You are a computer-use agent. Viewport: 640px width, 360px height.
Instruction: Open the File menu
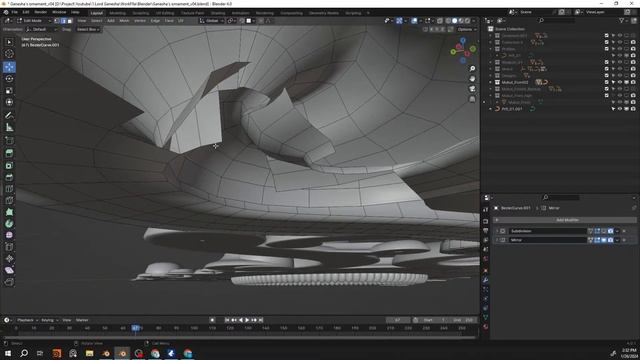click(14, 12)
